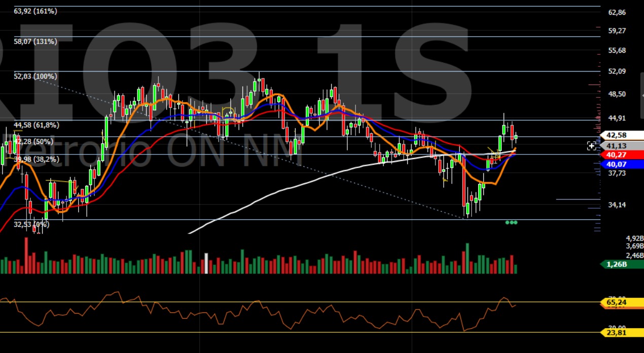The image size is (644, 353).
Task: Click the 34,14 price axis value
Action: coord(617,205)
